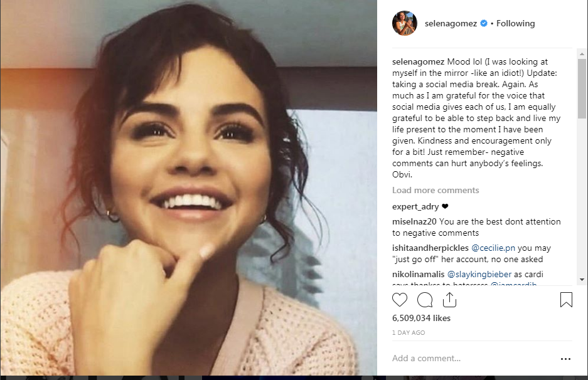Share the post using the share icon

449,300
